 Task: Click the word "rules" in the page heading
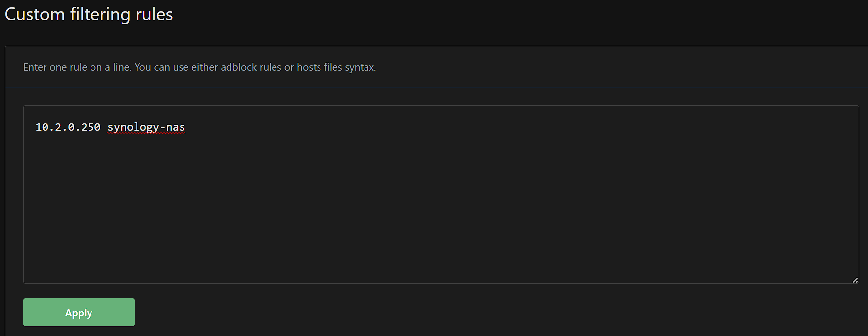(154, 14)
